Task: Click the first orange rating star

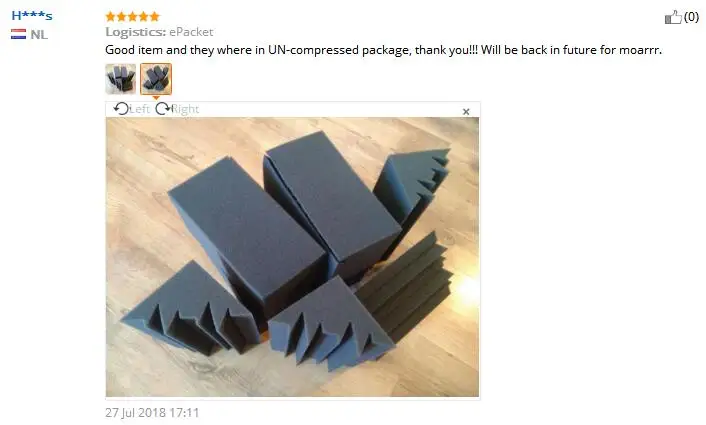Action: coord(111,17)
